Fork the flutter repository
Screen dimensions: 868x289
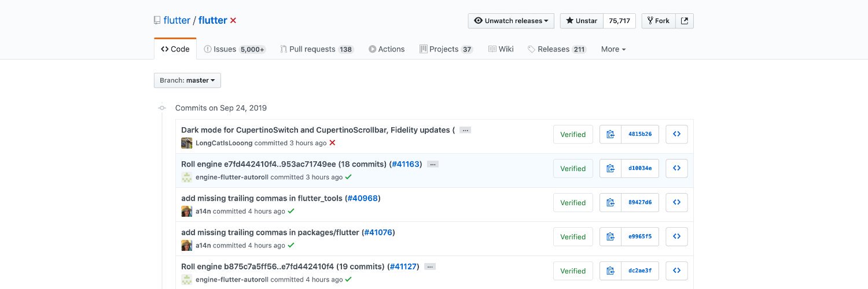659,21
